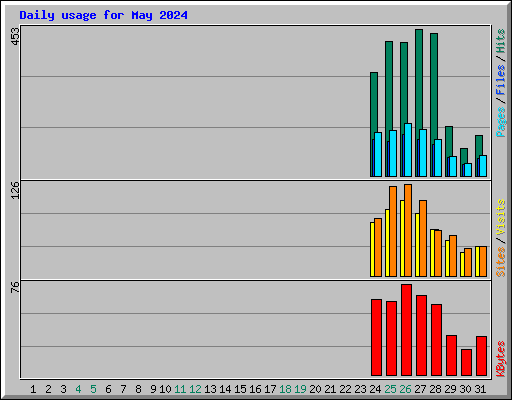Click the green hits bar for day 28
This screenshot has width=512, height=400.
pos(434,85)
